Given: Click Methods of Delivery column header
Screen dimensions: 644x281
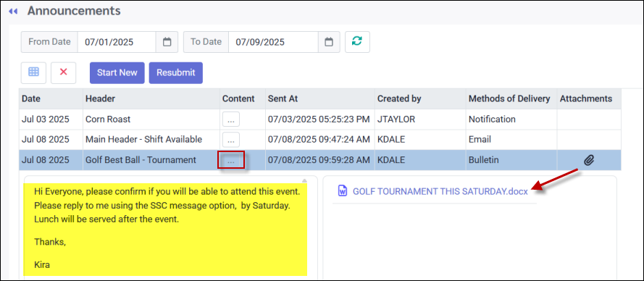Looking at the screenshot, I should tap(511, 98).
